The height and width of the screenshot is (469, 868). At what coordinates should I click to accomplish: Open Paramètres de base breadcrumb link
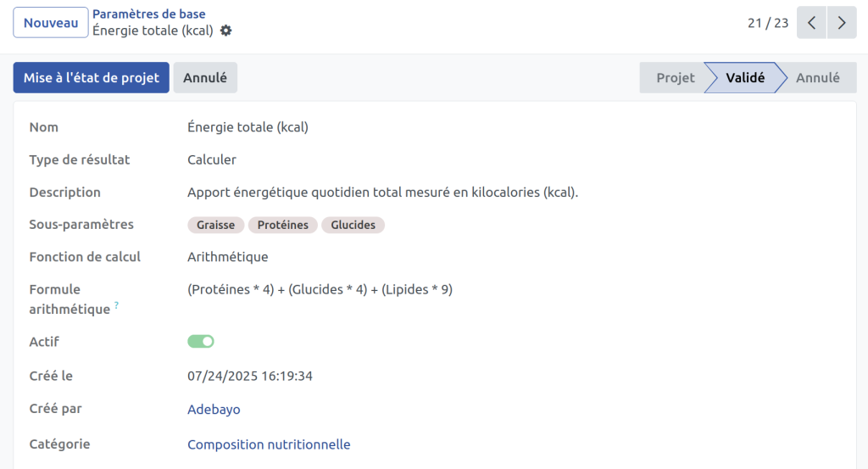coord(148,14)
